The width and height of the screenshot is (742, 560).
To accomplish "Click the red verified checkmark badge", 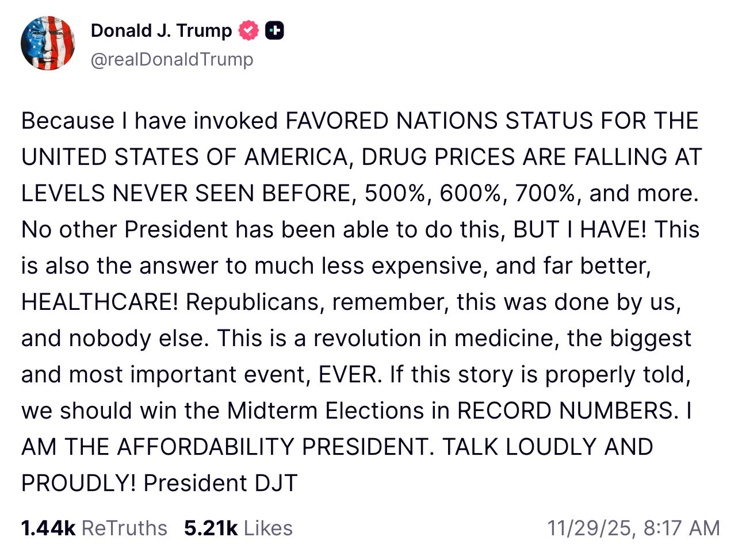I will click(248, 30).
